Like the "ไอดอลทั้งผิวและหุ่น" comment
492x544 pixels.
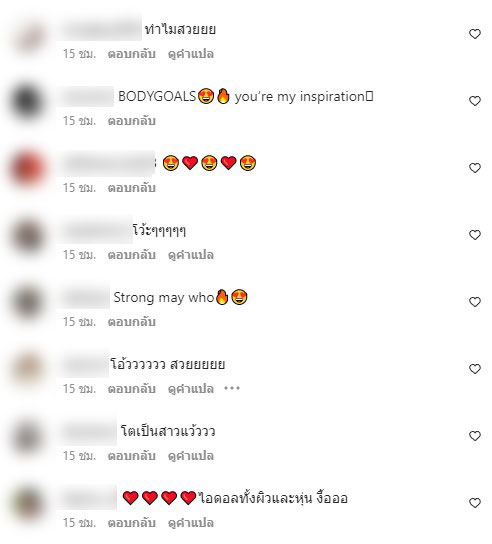tap(475, 503)
